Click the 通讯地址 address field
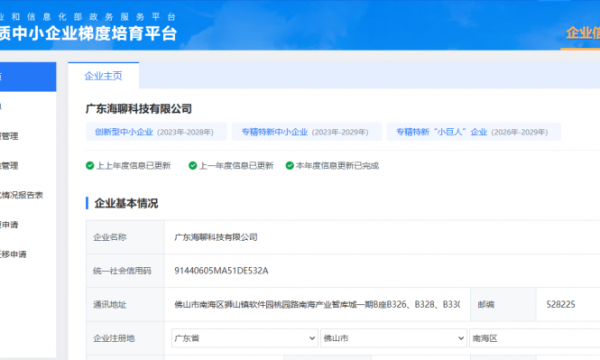The image size is (600, 360). 317,305
